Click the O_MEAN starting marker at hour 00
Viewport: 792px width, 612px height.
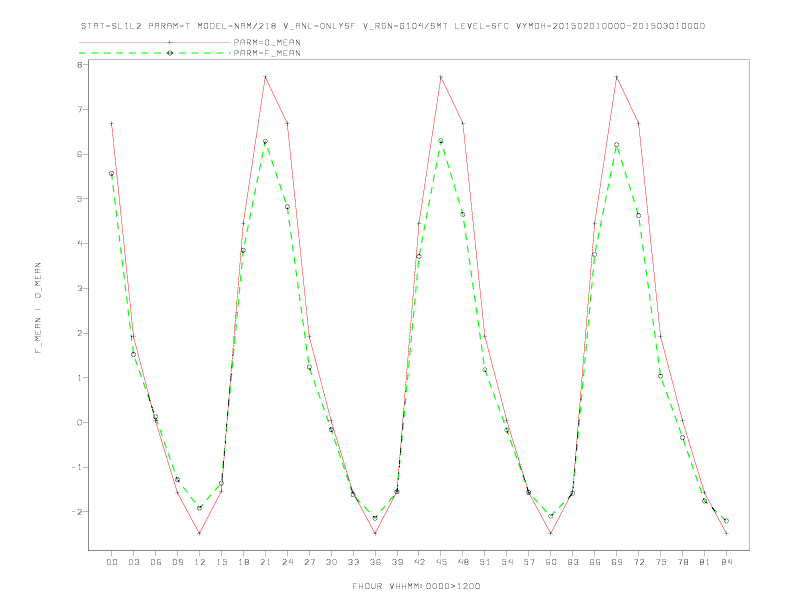(112, 124)
